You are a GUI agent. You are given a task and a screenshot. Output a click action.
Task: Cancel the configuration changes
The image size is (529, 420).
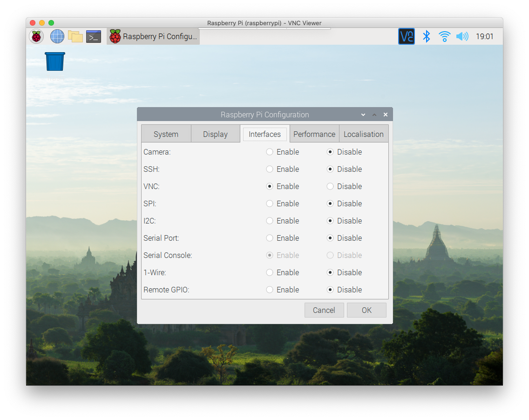324,310
